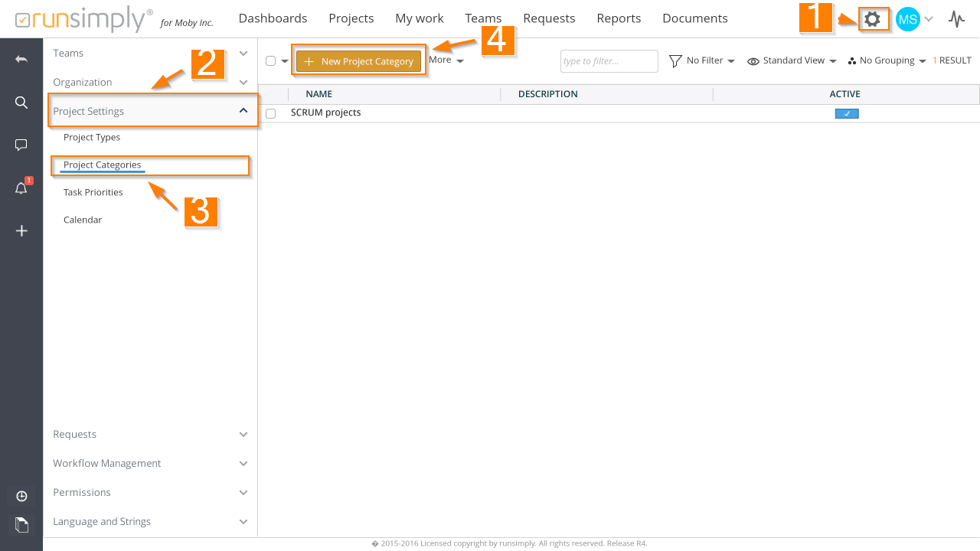Open the clock time tracking icon
Viewport: 980px width, 551px height.
point(21,496)
